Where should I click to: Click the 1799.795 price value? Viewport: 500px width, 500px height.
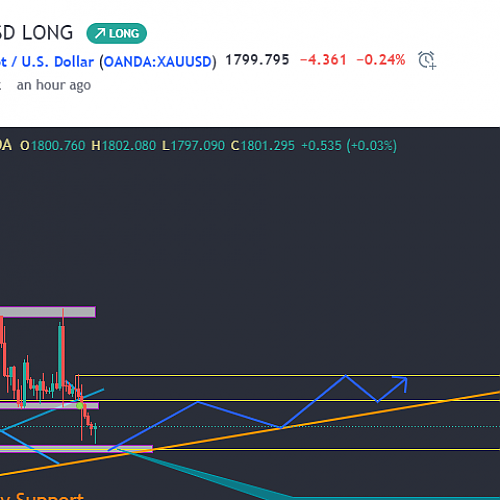tap(257, 60)
